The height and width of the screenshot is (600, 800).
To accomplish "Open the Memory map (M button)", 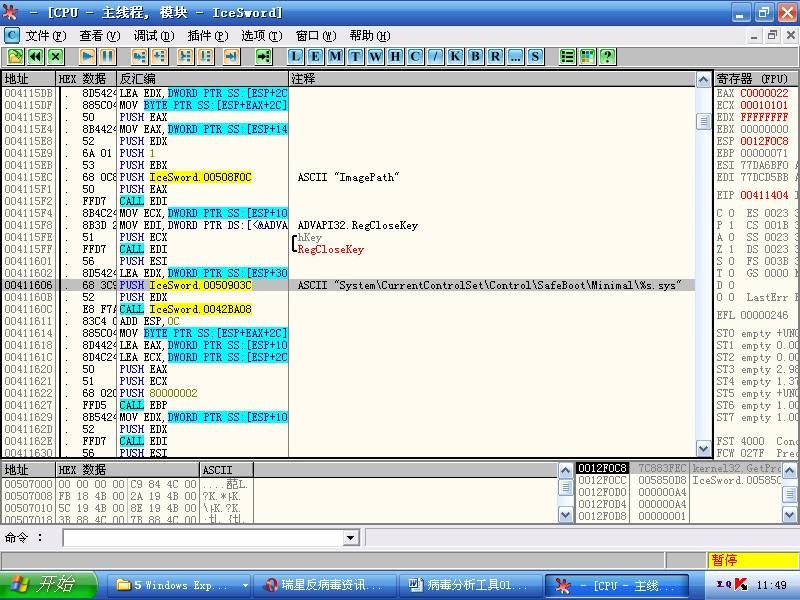I will pyautogui.click(x=335, y=56).
